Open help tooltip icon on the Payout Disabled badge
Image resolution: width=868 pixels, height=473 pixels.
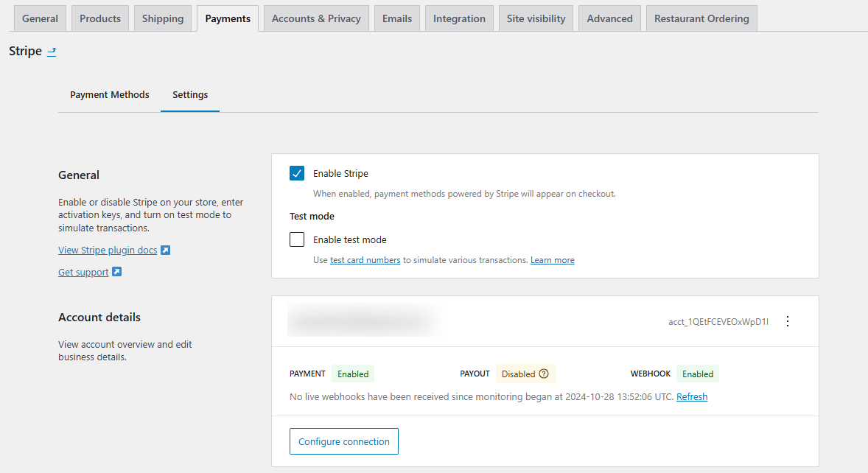[x=545, y=374]
